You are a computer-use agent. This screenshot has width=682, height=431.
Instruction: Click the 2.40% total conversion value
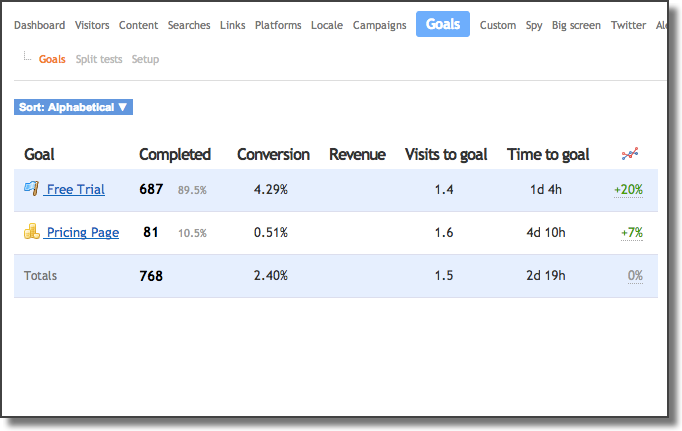pos(271,275)
